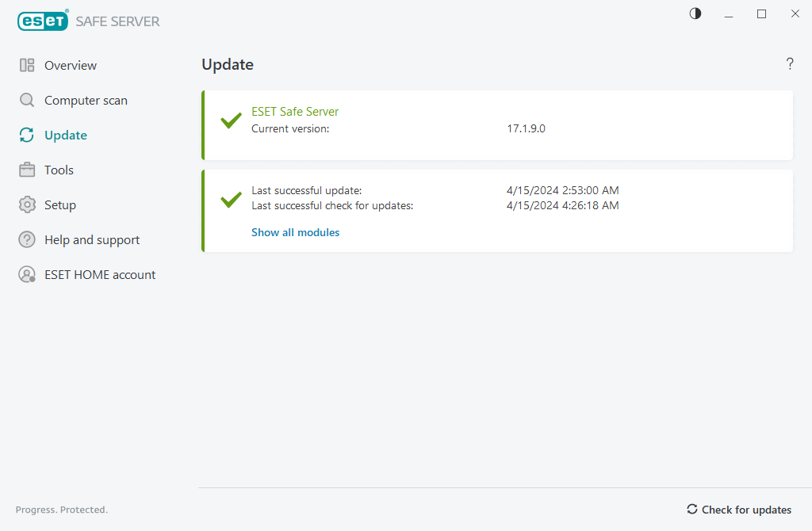Toggle the contrast theme icon
Screen dimensions: 812x531
point(695,13)
